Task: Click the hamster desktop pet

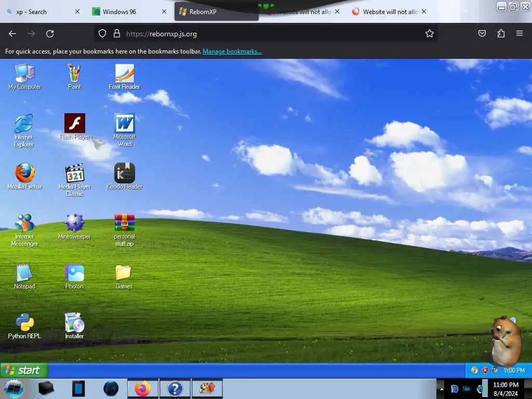Action: tap(506, 341)
